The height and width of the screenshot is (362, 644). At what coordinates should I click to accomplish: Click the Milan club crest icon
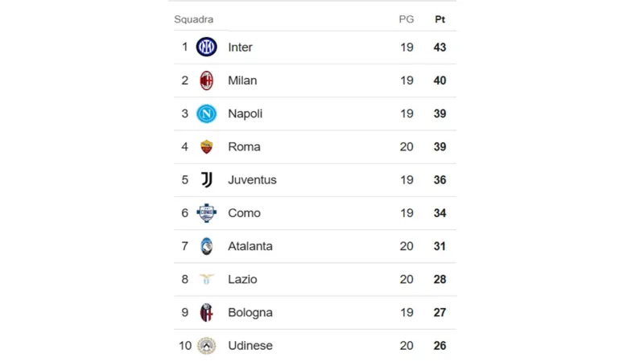click(207, 80)
